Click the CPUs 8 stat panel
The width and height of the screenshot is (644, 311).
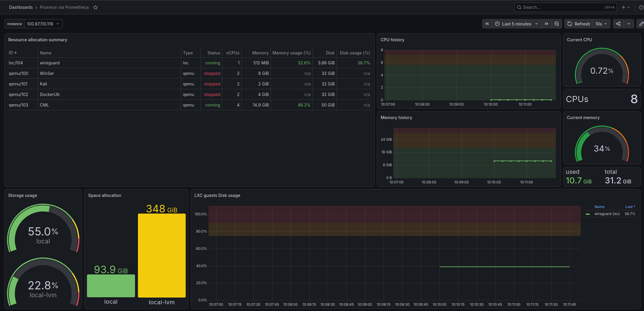[602, 99]
